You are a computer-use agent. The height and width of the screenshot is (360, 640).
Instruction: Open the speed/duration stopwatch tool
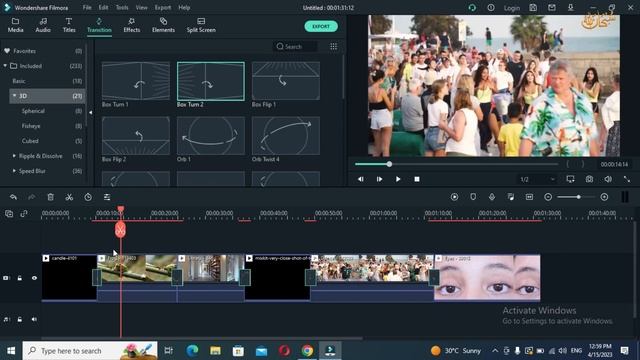pyautogui.click(x=88, y=197)
